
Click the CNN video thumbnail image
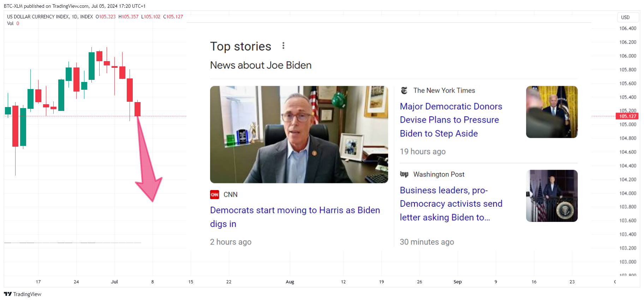click(x=299, y=135)
